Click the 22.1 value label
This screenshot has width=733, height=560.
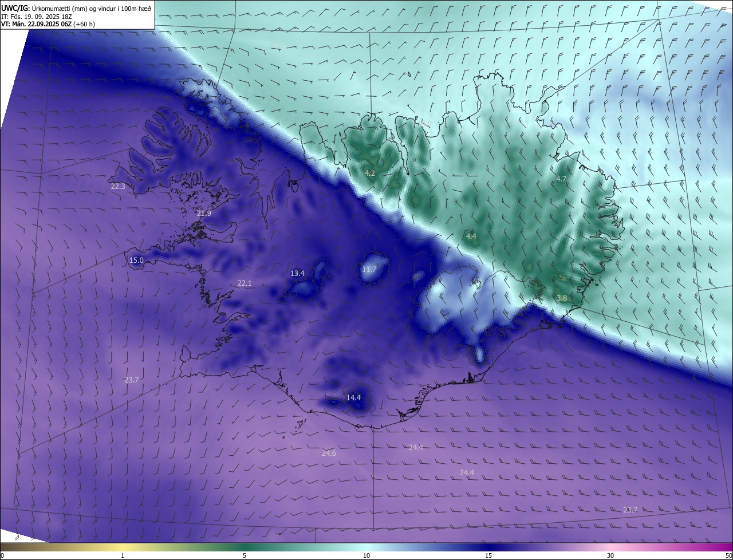tap(245, 283)
